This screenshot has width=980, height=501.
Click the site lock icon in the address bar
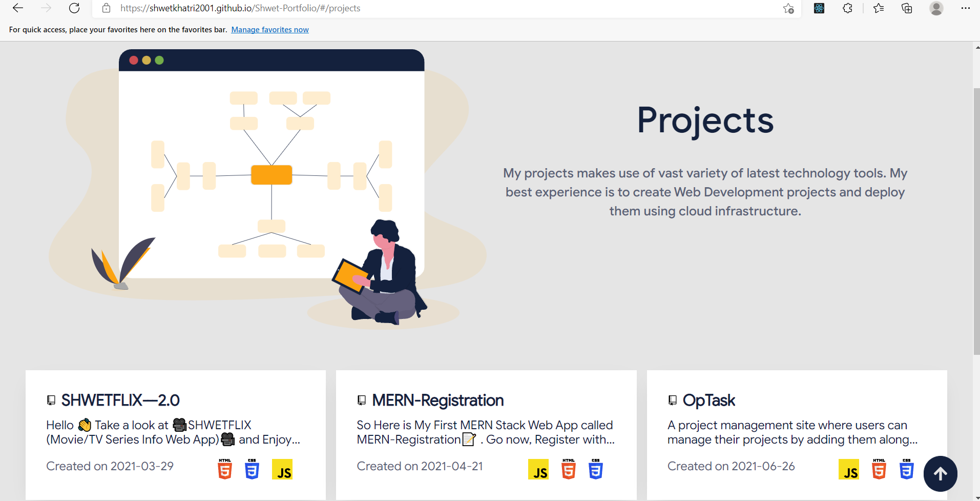tap(107, 8)
